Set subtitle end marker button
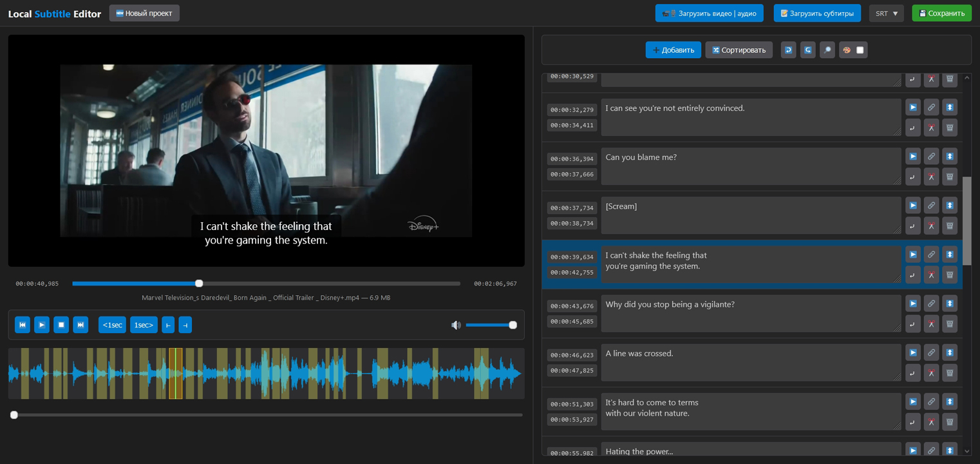The image size is (980, 464). 185,325
